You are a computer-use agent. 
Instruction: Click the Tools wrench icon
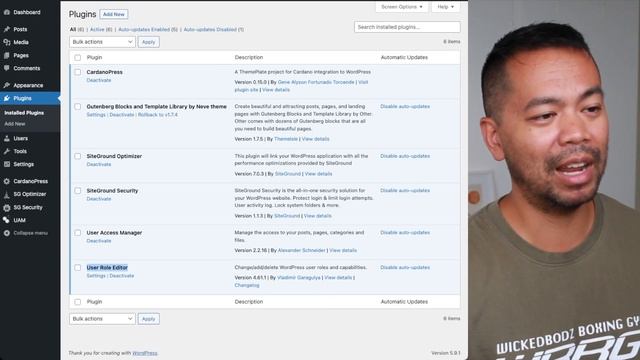pyautogui.click(x=7, y=151)
